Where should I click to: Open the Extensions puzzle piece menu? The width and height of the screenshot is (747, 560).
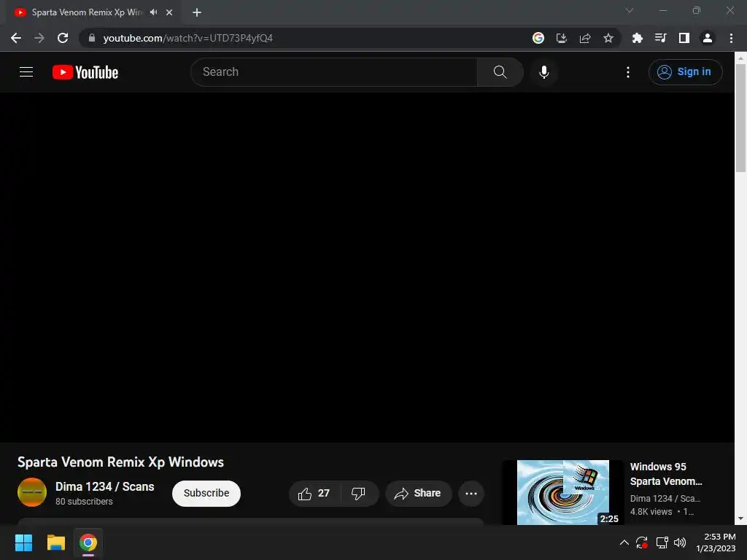[x=637, y=38]
